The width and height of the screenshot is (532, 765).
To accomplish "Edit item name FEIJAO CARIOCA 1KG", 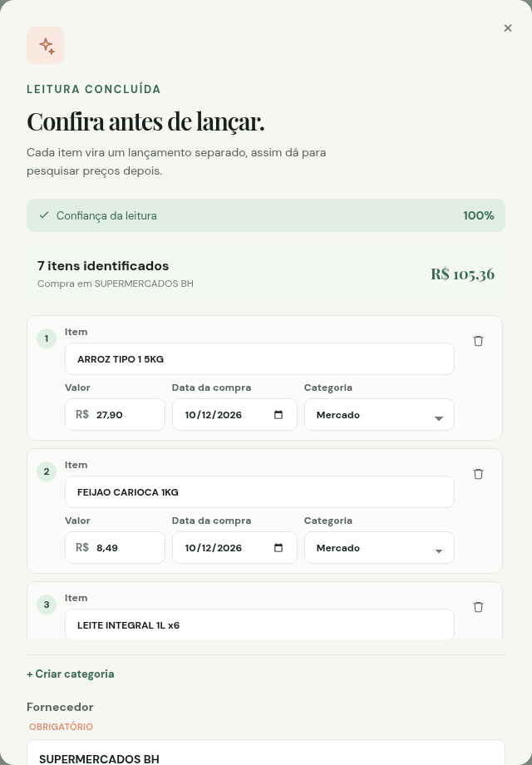I will tap(259, 492).
